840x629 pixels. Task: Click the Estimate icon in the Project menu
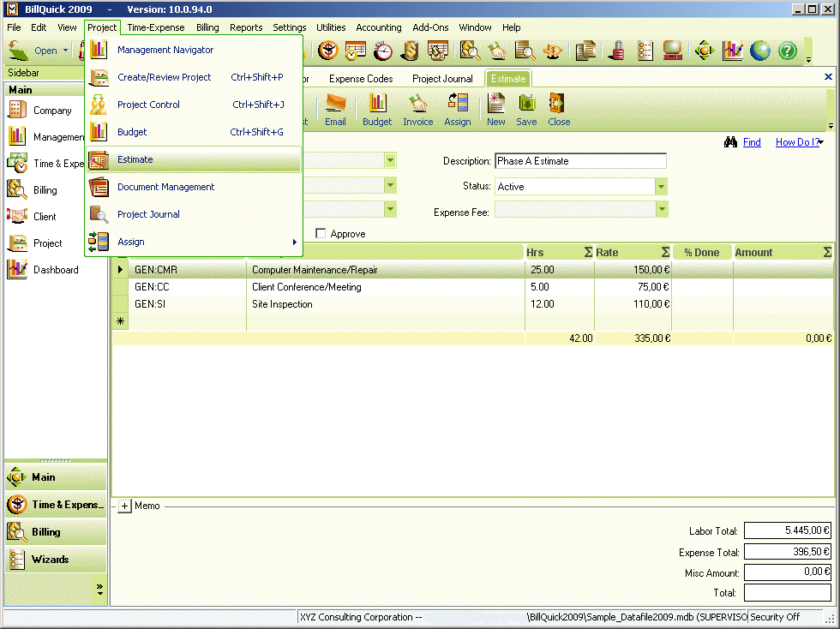99,159
